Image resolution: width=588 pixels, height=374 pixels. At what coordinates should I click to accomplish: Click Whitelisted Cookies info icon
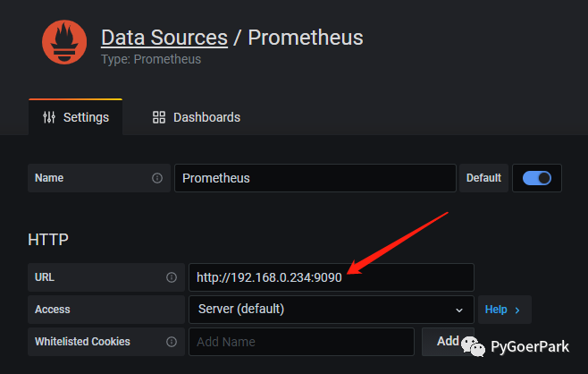[172, 341]
